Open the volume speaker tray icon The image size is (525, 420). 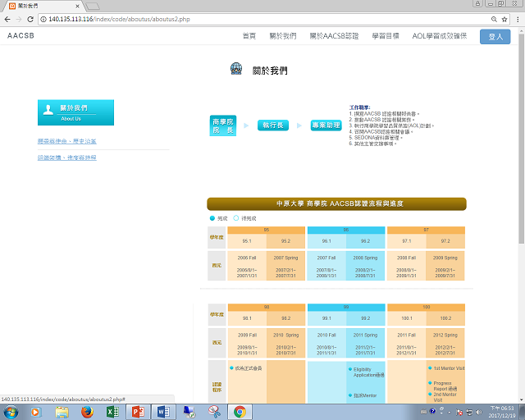point(479,413)
